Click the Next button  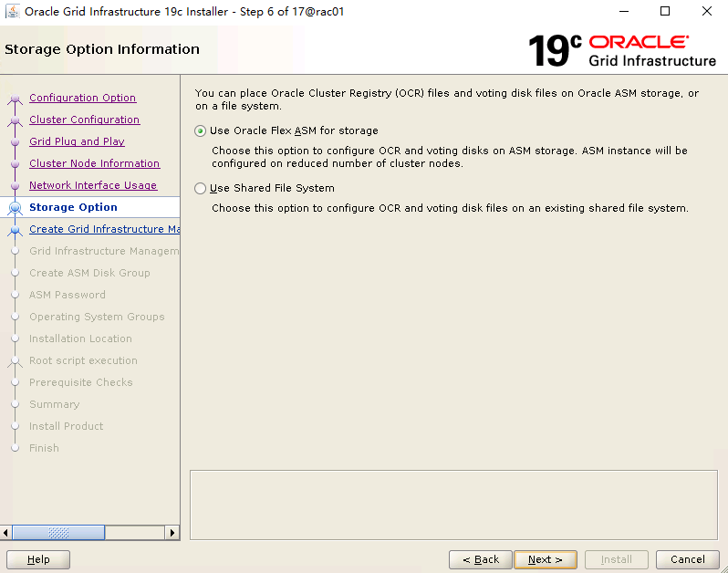click(546, 559)
